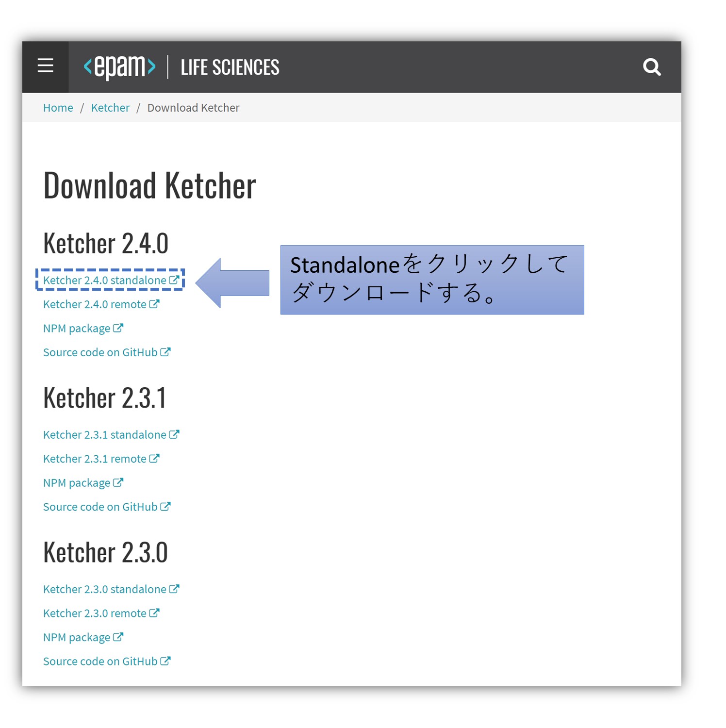726x728 pixels.
Task: Download Ketcher 2.3.0 standalone
Action: point(104,589)
